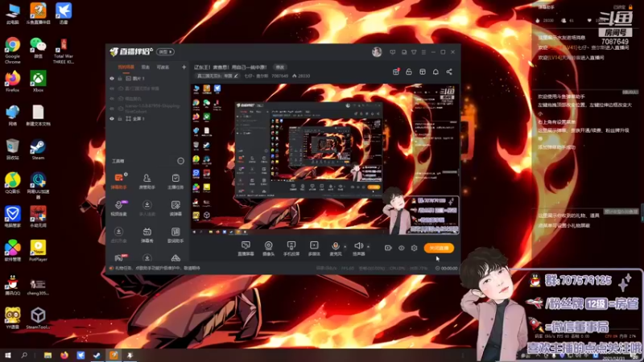Open the 歌词助手 tool
644x362 pixels.
[175, 235]
